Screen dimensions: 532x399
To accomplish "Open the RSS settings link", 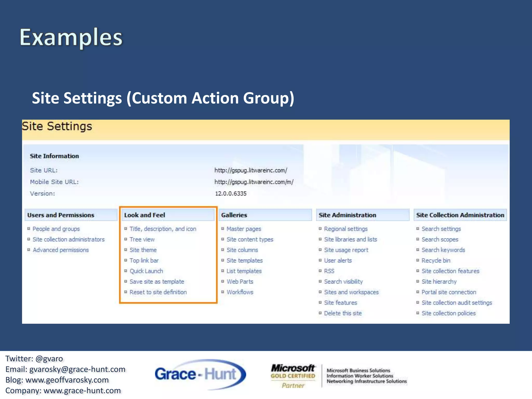I will click(329, 271).
